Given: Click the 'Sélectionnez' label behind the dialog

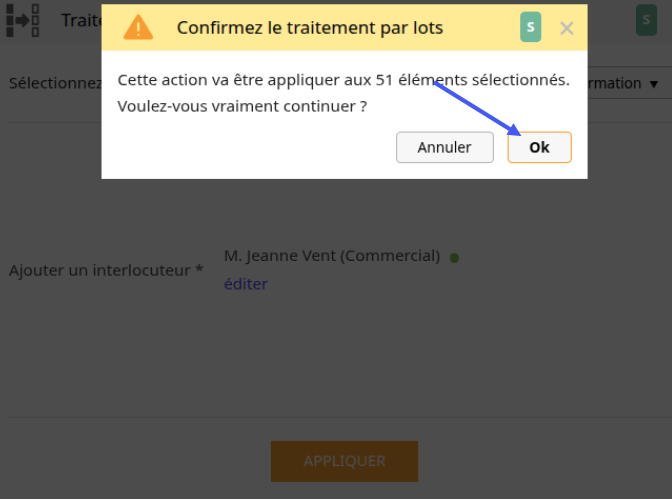Looking at the screenshot, I should 55,83.
